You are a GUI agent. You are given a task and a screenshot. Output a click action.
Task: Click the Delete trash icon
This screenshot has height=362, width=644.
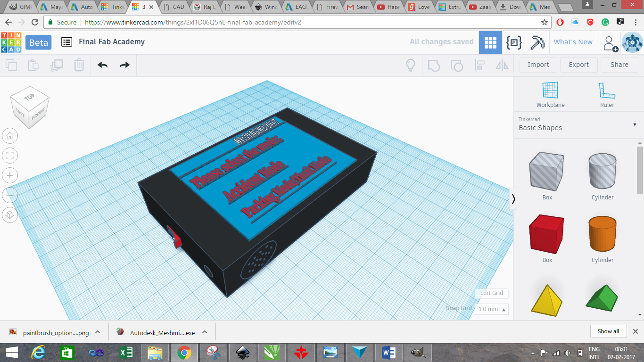click(x=79, y=65)
